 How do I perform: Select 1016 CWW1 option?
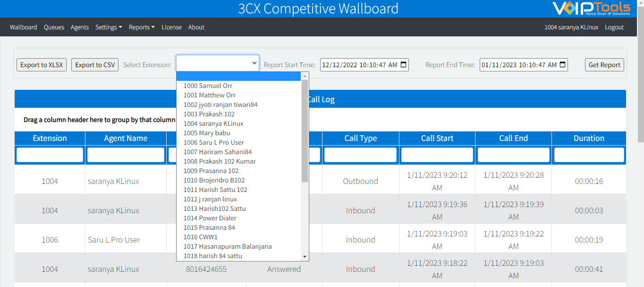point(239,237)
